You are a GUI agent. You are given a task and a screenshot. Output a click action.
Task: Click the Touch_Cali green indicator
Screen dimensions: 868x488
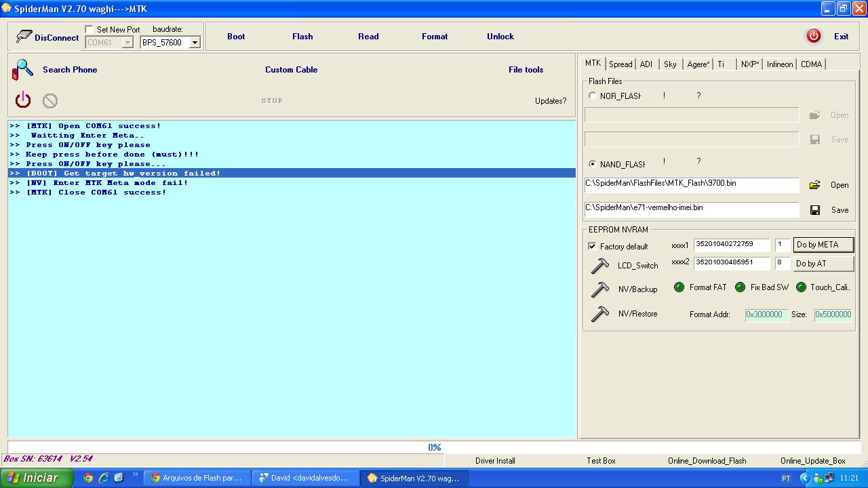point(801,287)
